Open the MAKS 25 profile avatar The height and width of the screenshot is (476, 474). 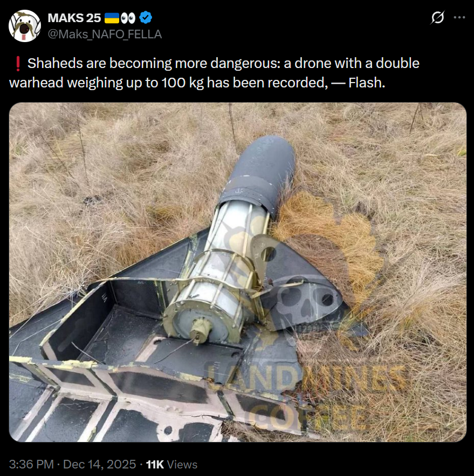click(25, 26)
